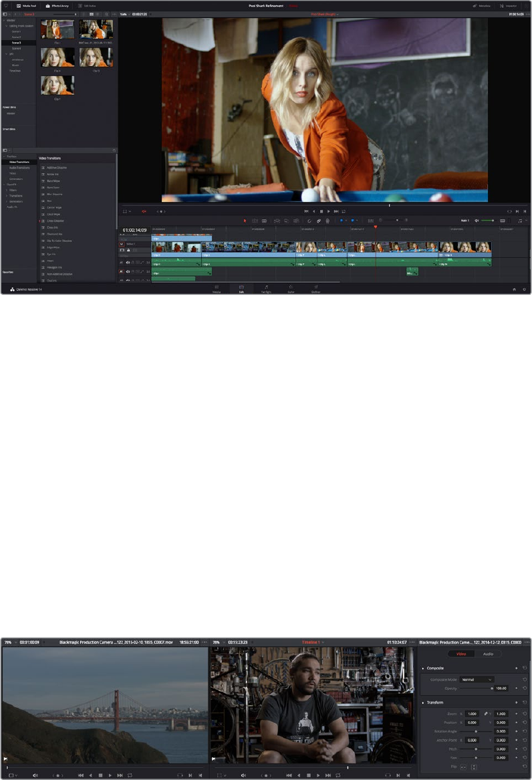Click the blue flag icon in timeline toolbar
The width and height of the screenshot is (532, 780).
(341, 221)
